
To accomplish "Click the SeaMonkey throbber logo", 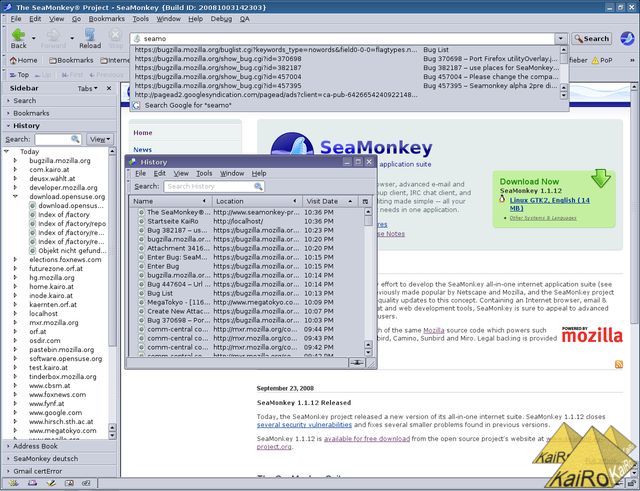I will click(x=625, y=38).
